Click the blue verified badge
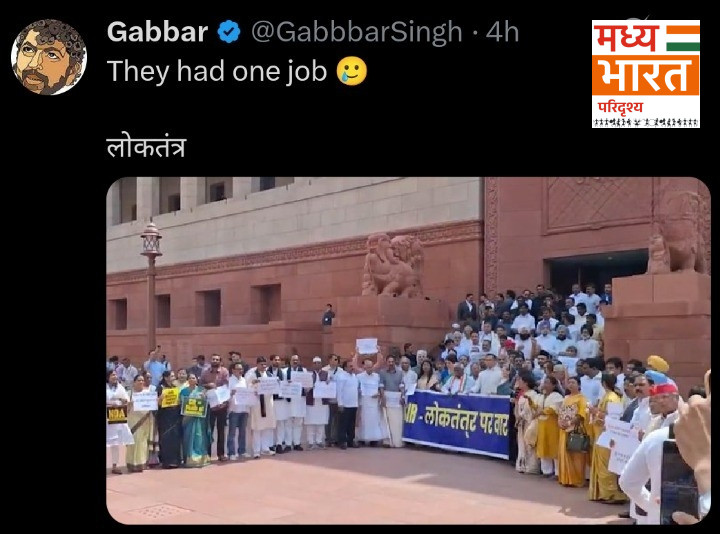The width and height of the screenshot is (720, 534). coord(229,32)
